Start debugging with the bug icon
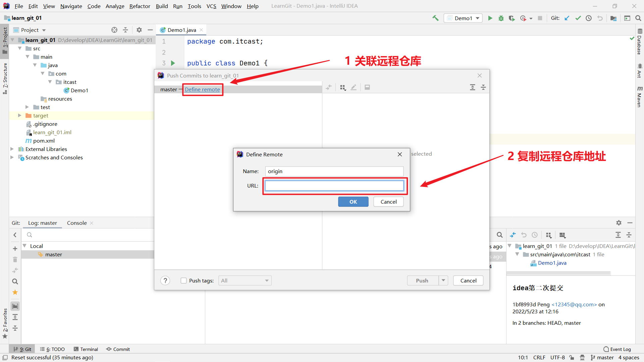644x362 pixels. pos(501,18)
